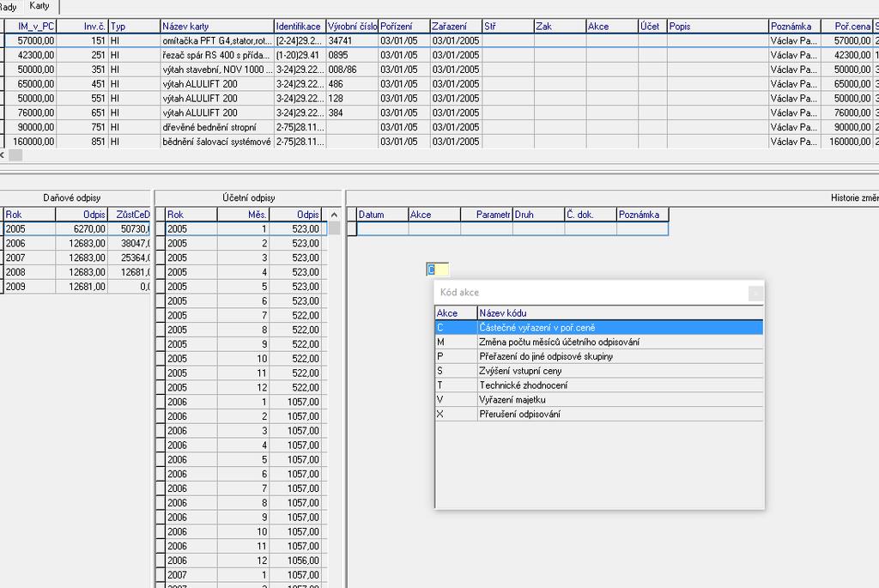This screenshot has height=588, width=879.
Task: Select code M Změna počtu měsíců účetního odpisování
Action: click(598, 342)
